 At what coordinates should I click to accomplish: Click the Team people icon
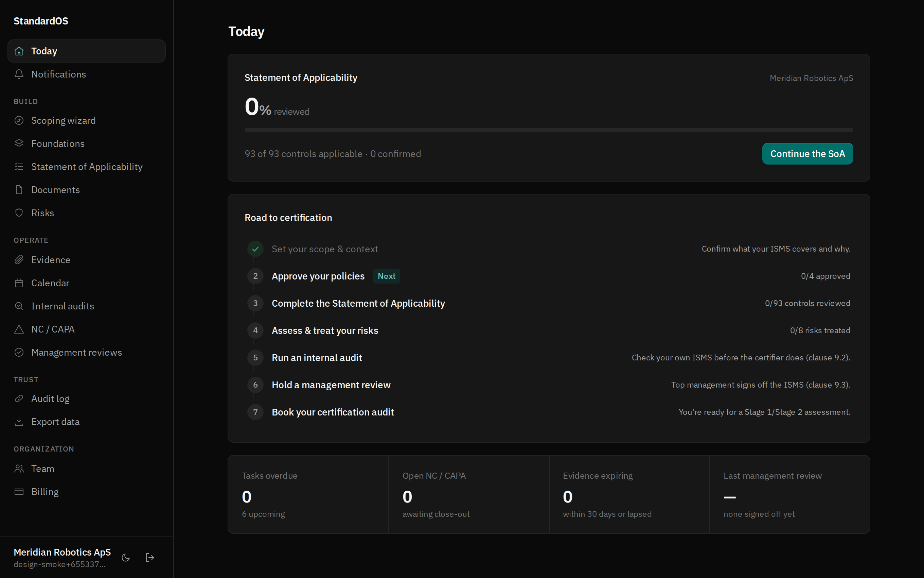tap(19, 469)
